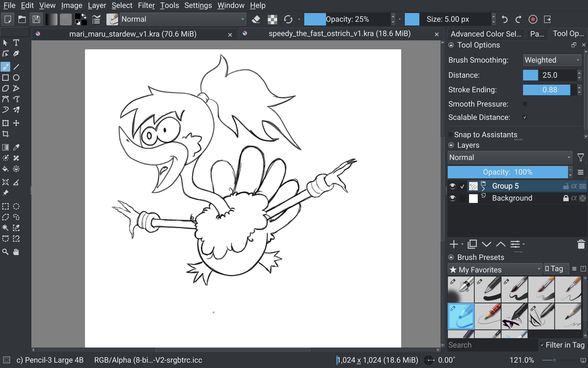Viewport: 588px width, 368px height.
Task: Click the Tag button in Brush Presets
Action: tap(556, 269)
